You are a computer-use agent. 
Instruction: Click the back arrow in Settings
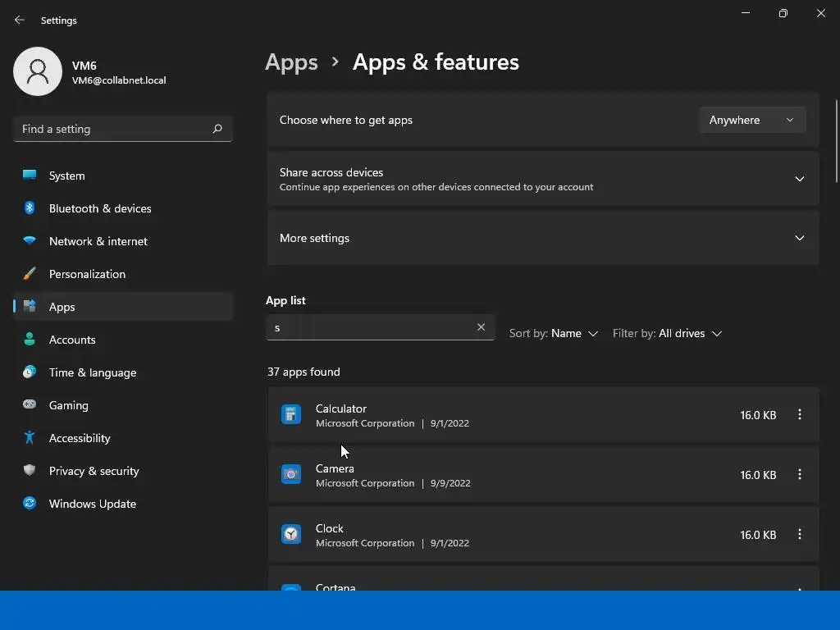pyautogui.click(x=20, y=20)
